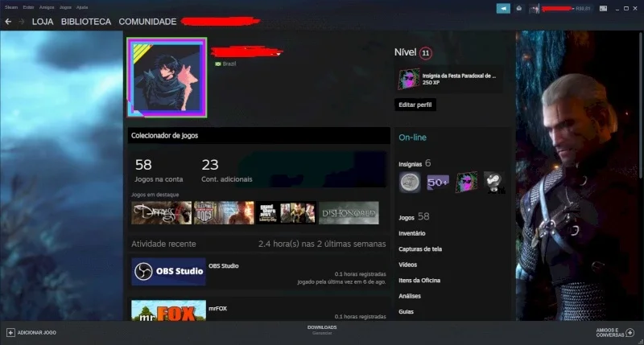Open the Grand Theft Auto IV thumbnail
This screenshot has width=644, height=345.
(287, 212)
